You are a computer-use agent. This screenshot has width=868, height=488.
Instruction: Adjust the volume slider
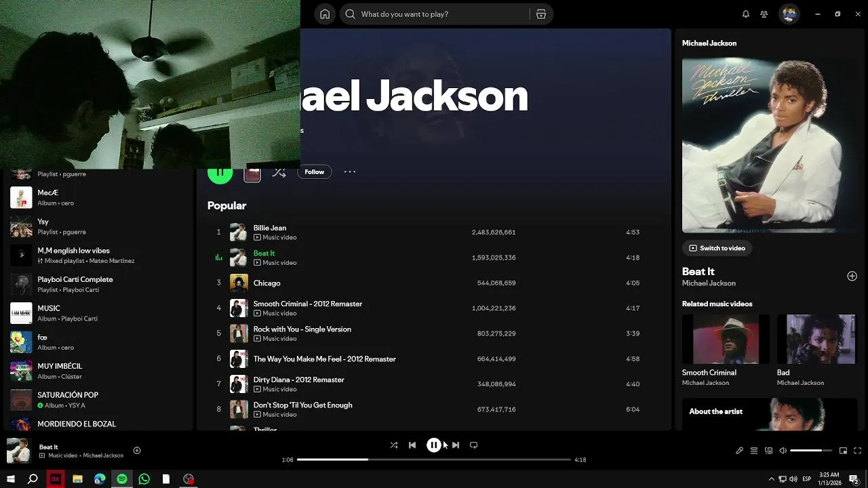[x=811, y=451]
